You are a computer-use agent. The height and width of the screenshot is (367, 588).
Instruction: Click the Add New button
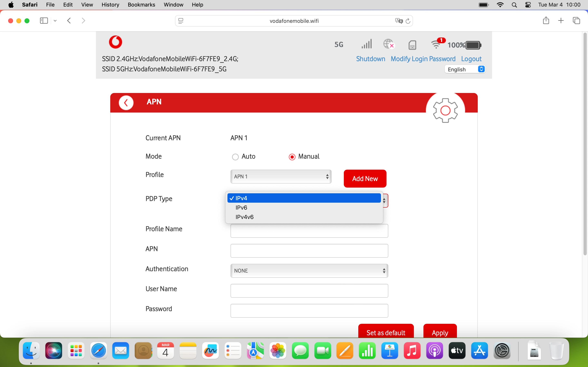point(365,178)
